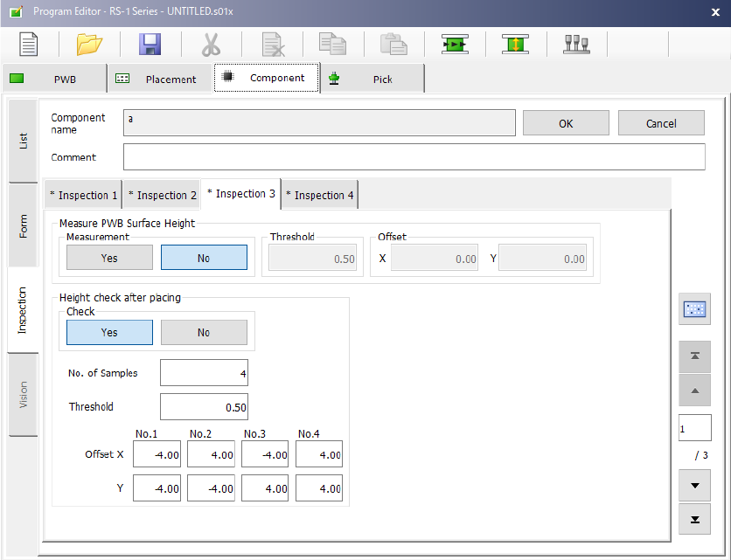The height and width of the screenshot is (560, 731).
Task: Go to the next component record
Action: click(x=694, y=486)
